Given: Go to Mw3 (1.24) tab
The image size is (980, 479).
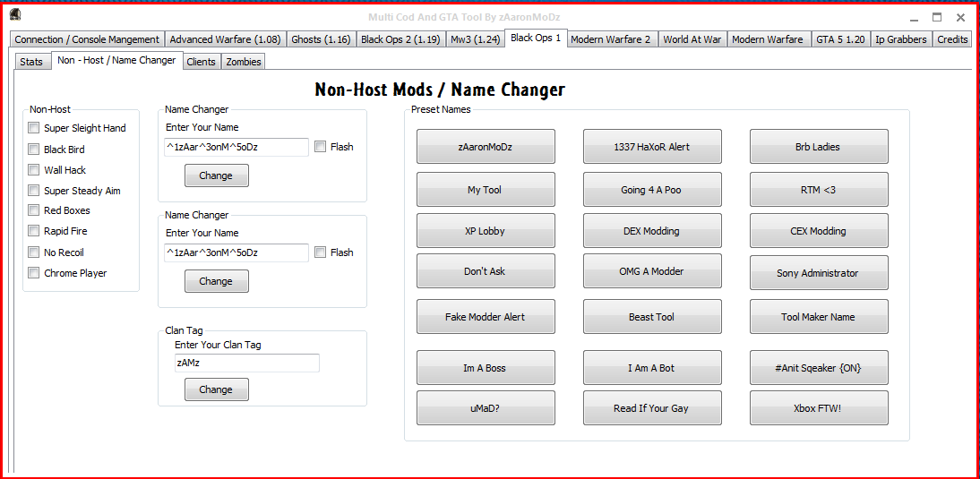Looking at the screenshot, I should 475,39.
